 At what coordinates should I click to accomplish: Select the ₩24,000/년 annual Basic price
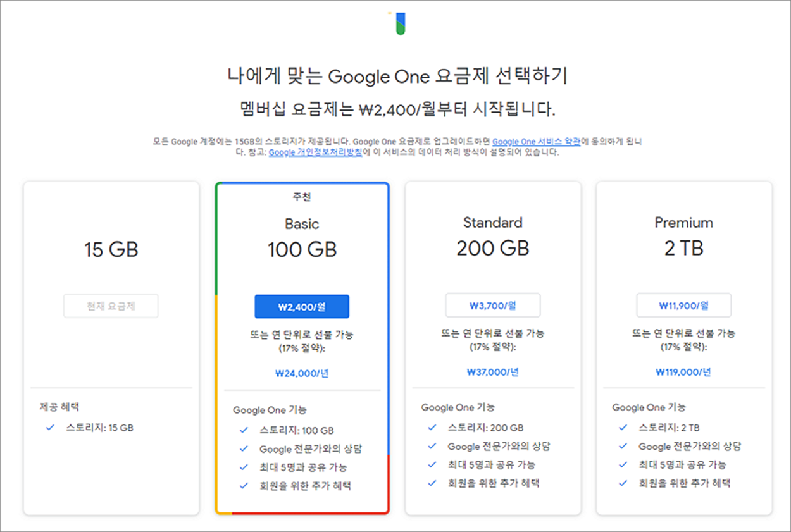tap(302, 373)
